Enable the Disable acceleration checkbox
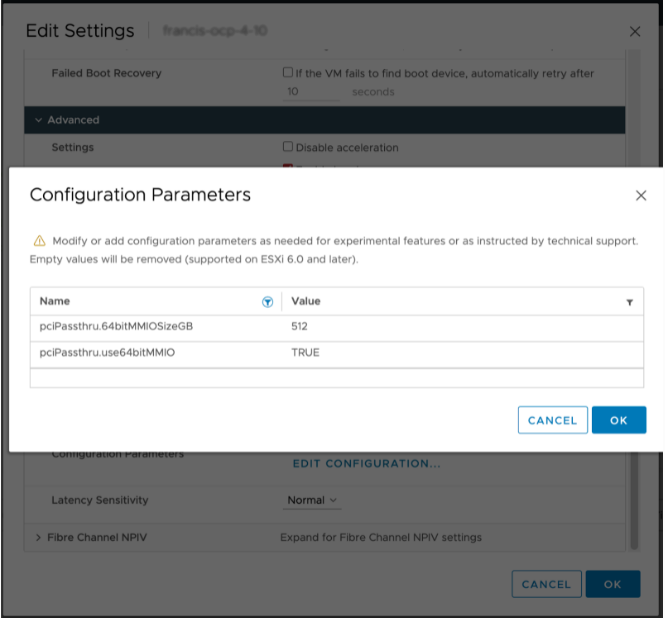Viewport: 665px width, 618px height. [288, 147]
